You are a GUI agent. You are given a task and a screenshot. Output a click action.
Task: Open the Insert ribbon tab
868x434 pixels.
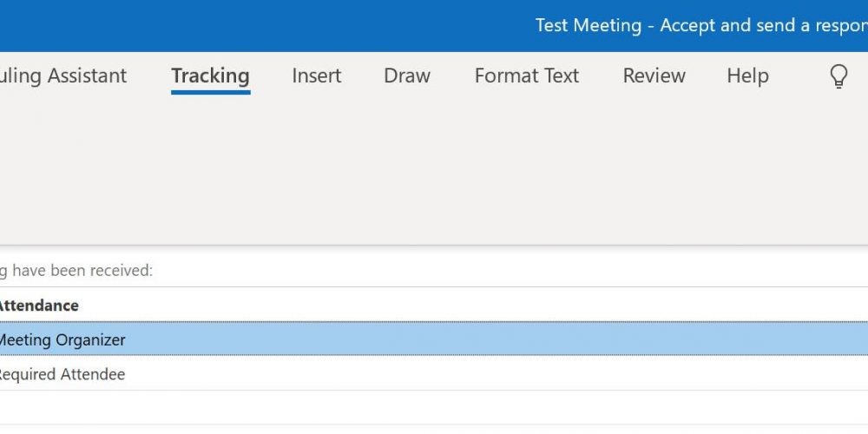click(x=317, y=76)
